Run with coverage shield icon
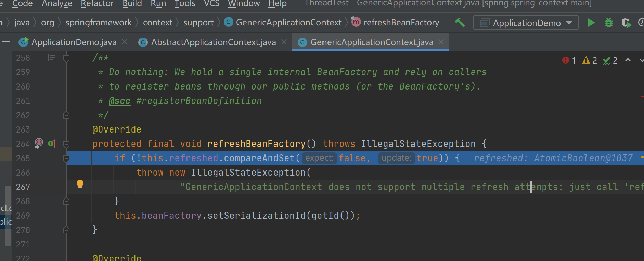 tap(626, 23)
